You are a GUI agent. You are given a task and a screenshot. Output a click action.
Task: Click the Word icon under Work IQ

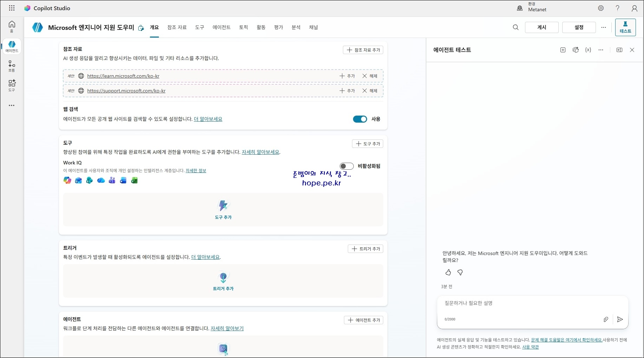point(123,181)
